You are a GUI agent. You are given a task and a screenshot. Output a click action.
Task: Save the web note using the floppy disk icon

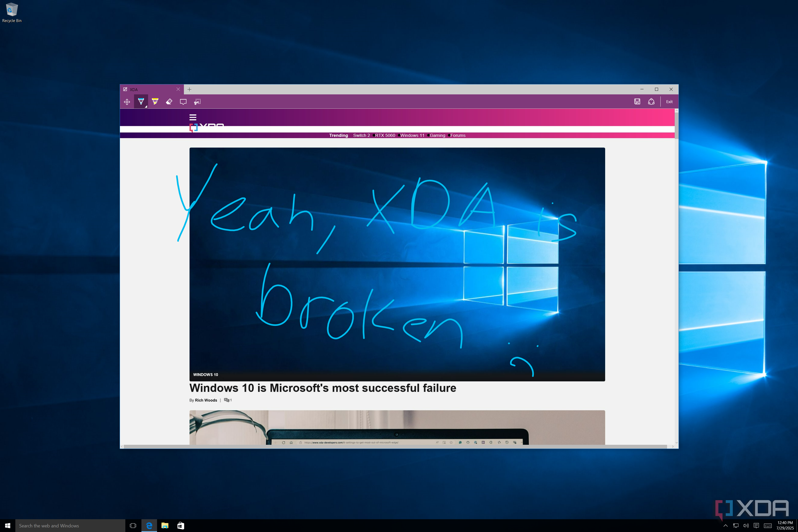point(637,102)
